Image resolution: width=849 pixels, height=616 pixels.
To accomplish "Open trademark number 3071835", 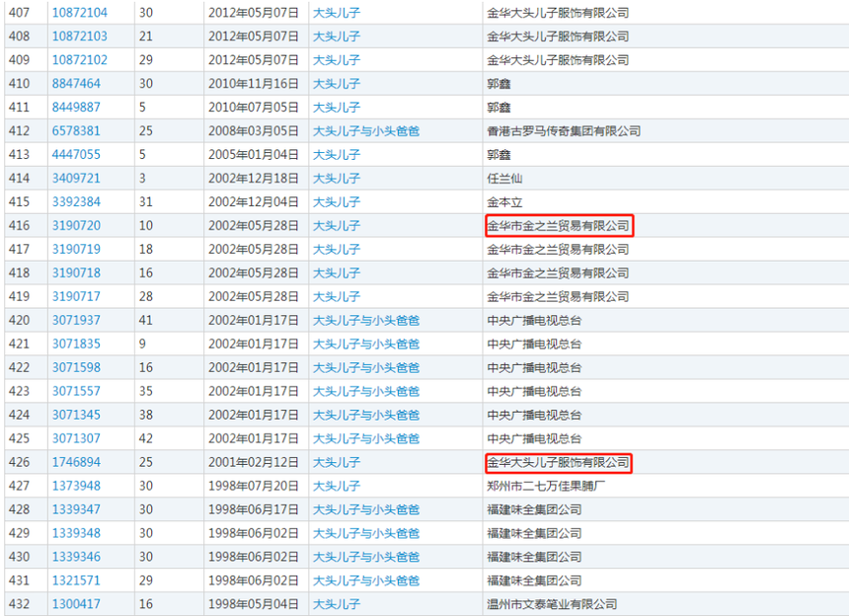I will point(76,344).
